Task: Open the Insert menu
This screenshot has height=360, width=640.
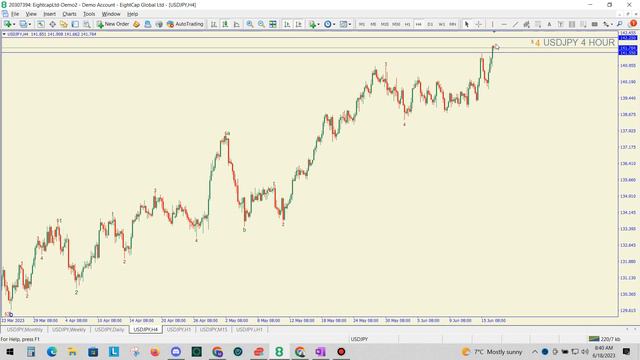Action: point(49,14)
